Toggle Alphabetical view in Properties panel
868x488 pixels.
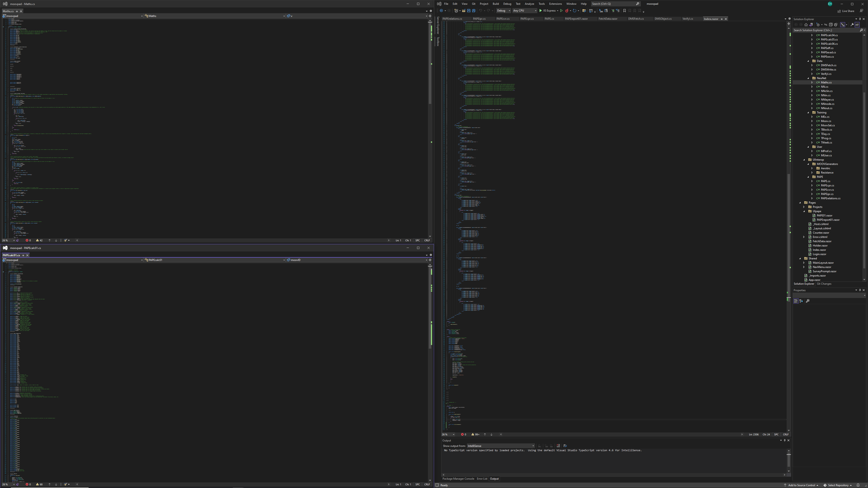click(801, 301)
